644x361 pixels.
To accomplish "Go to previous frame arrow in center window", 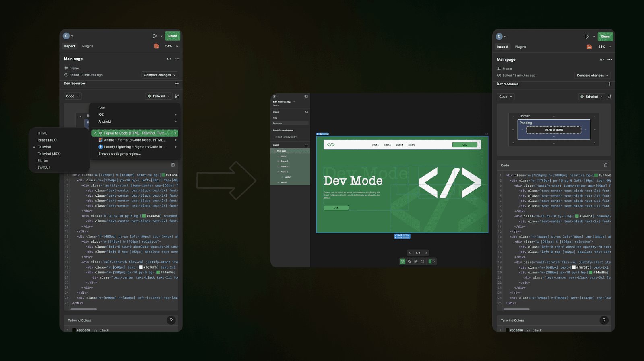I will [410, 253].
